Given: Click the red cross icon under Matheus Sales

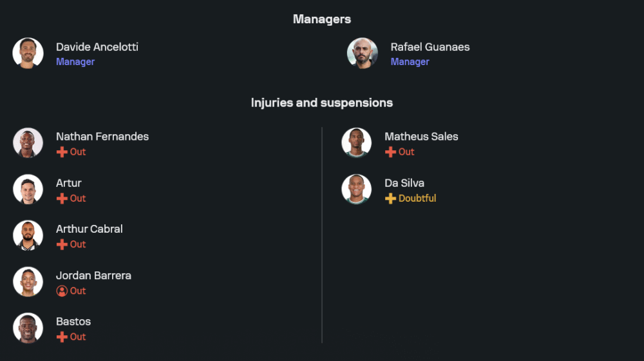Looking at the screenshot, I should coord(390,152).
